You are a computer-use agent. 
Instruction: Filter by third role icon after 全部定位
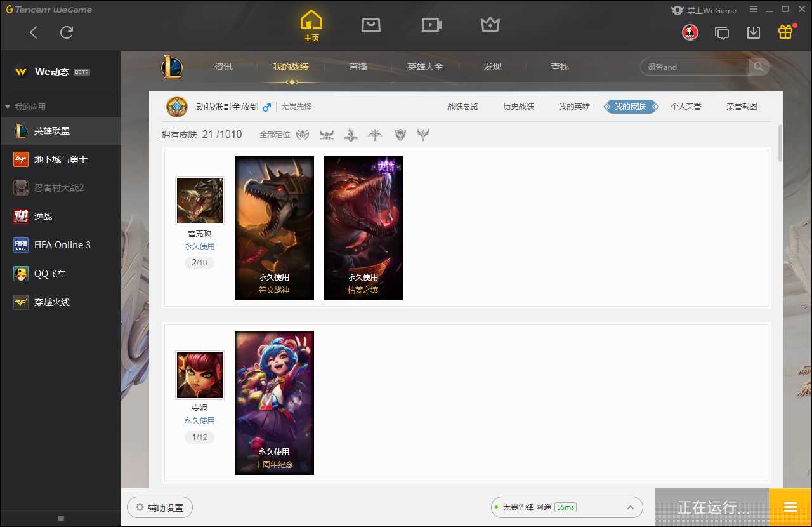pyautogui.click(x=351, y=135)
